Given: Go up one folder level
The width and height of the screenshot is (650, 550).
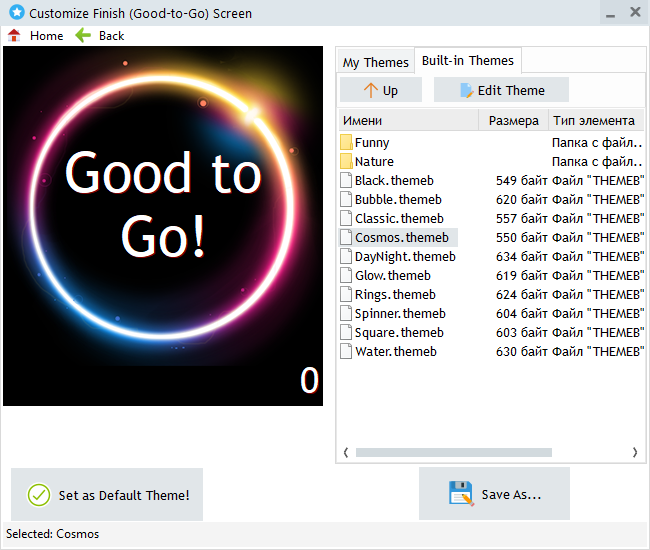Looking at the screenshot, I should tap(380, 90).
